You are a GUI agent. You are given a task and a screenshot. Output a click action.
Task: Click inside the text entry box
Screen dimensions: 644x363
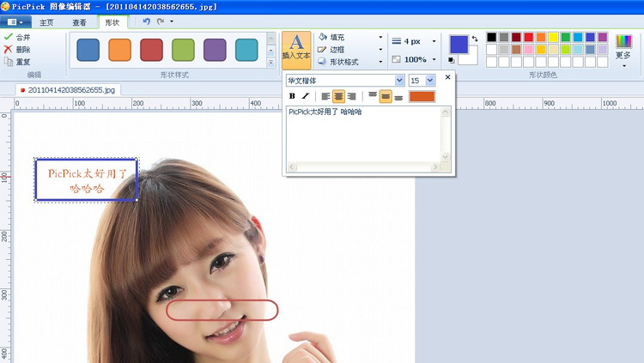point(363,134)
